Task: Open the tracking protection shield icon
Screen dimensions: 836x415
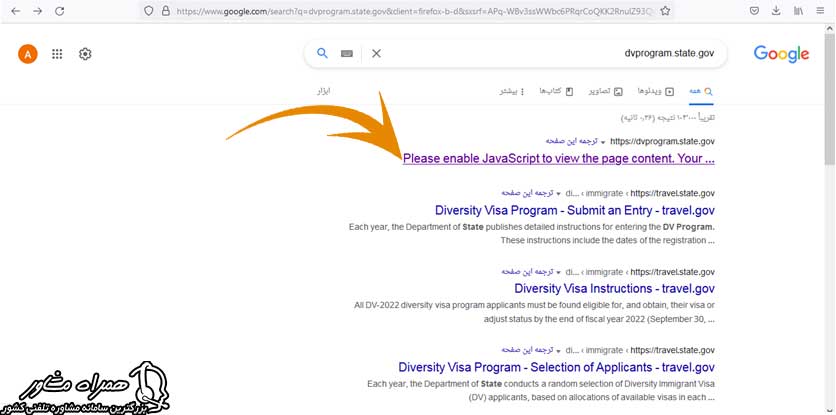Action: click(149, 11)
